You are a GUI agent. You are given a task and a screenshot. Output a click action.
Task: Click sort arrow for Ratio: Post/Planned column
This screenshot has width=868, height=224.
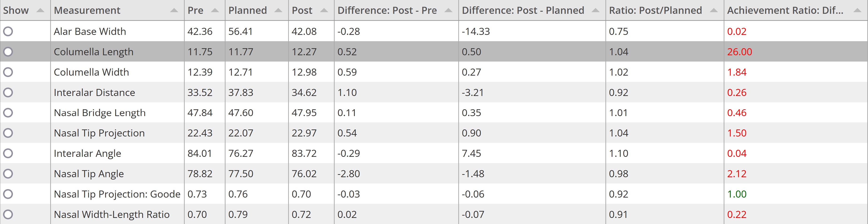pyautogui.click(x=713, y=11)
